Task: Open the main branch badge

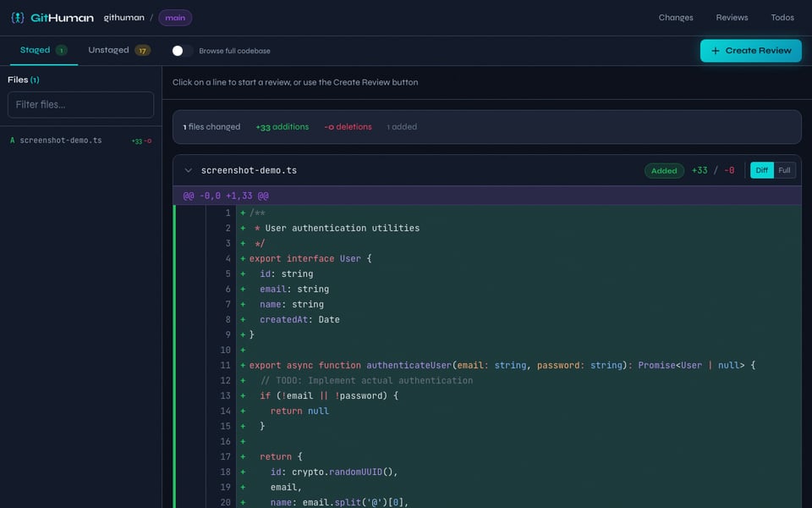Action: (x=174, y=17)
